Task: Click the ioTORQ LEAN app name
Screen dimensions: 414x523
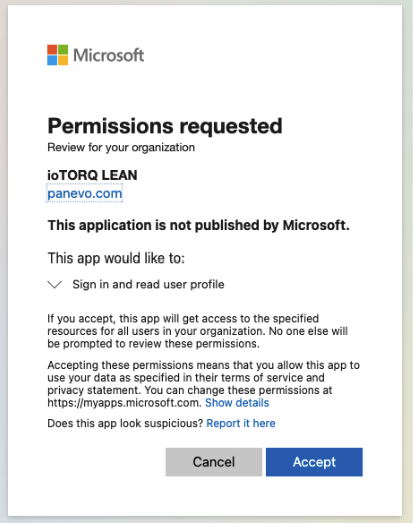Action: click(x=92, y=175)
